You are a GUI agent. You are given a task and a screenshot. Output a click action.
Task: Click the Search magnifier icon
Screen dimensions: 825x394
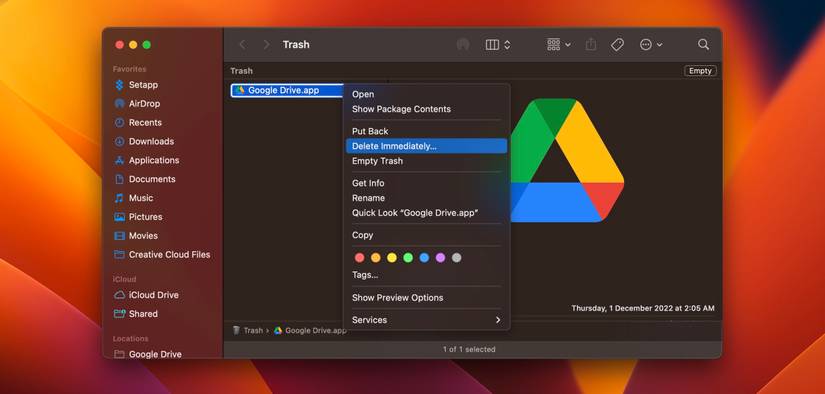[703, 45]
